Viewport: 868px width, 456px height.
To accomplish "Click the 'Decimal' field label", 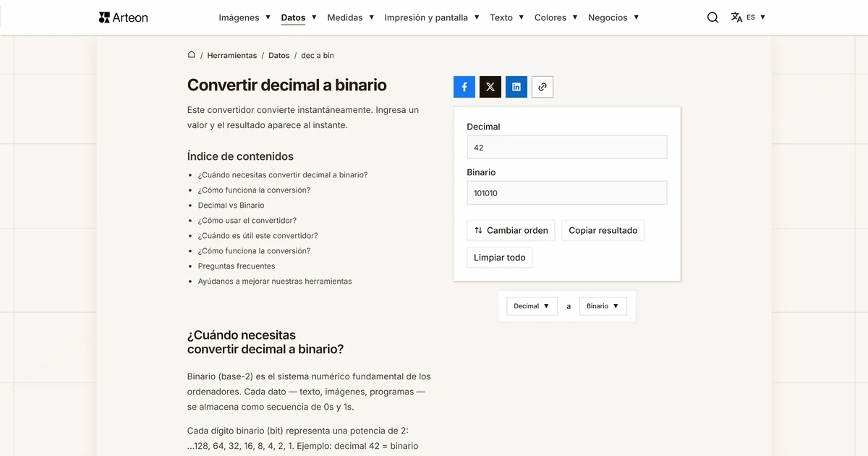I will point(483,126).
